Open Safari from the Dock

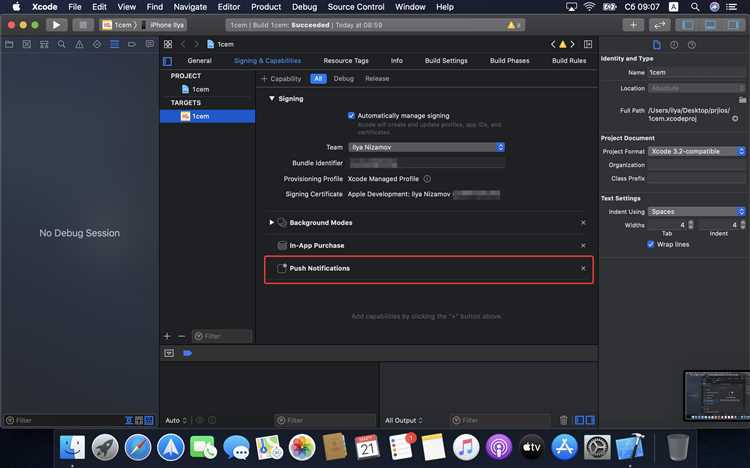(x=137, y=447)
